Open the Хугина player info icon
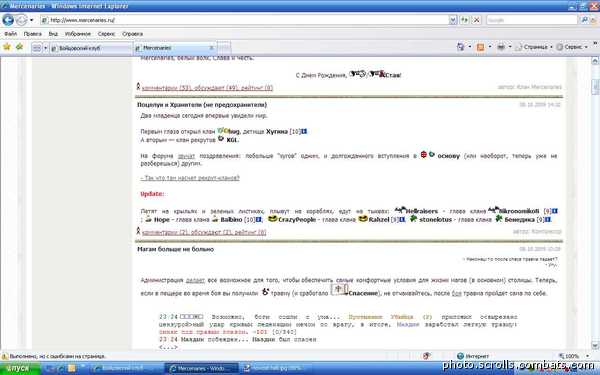This screenshot has height=375, width=600. (304, 131)
